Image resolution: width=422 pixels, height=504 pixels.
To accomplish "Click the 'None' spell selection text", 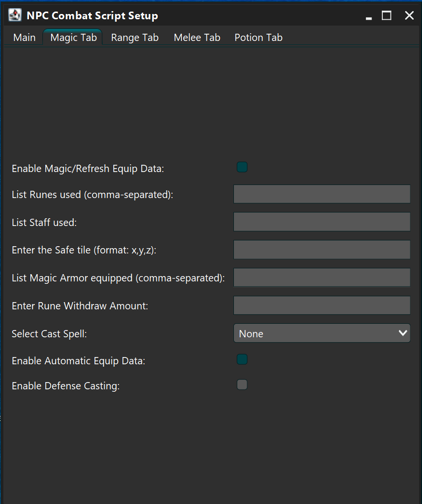I will click(251, 333).
